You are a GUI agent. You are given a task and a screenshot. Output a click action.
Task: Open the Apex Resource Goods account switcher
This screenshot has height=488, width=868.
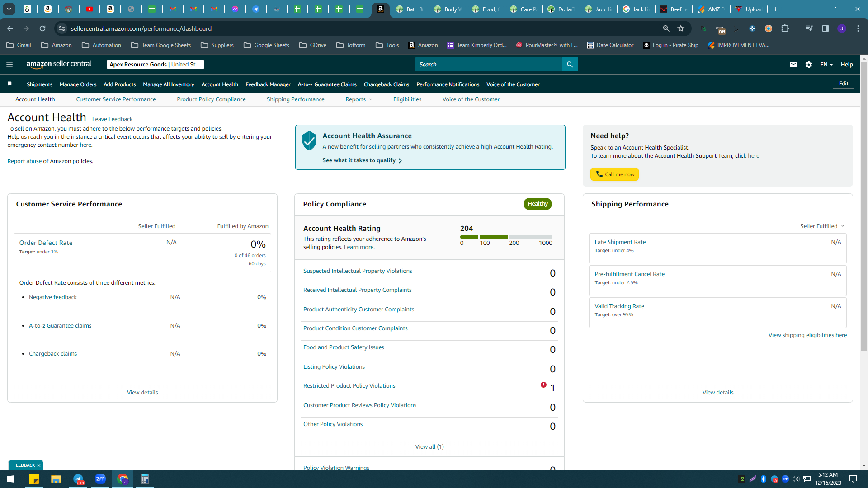tap(155, 65)
